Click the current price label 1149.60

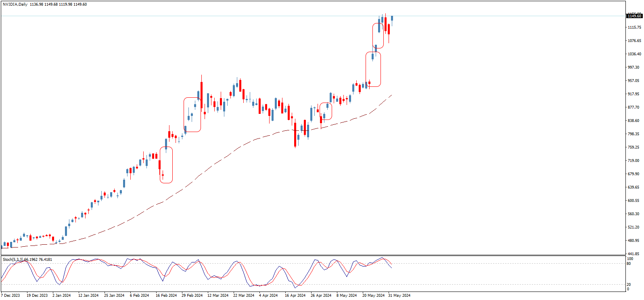point(634,16)
